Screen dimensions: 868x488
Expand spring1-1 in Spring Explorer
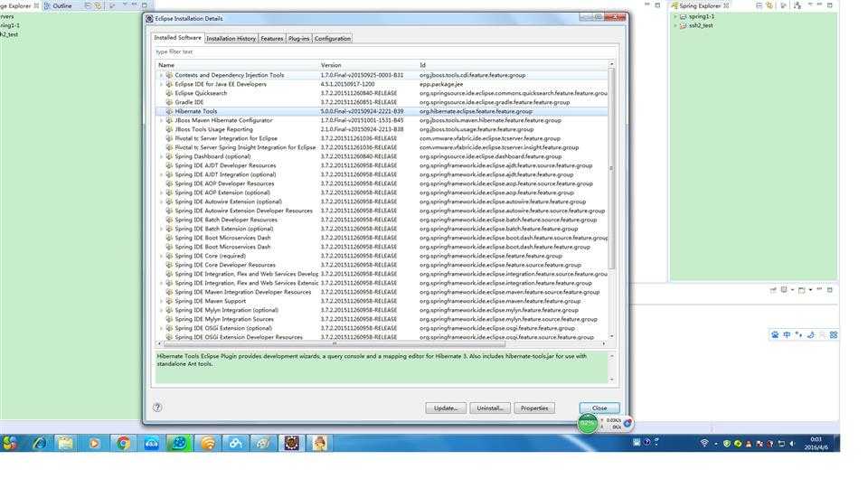(x=675, y=16)
